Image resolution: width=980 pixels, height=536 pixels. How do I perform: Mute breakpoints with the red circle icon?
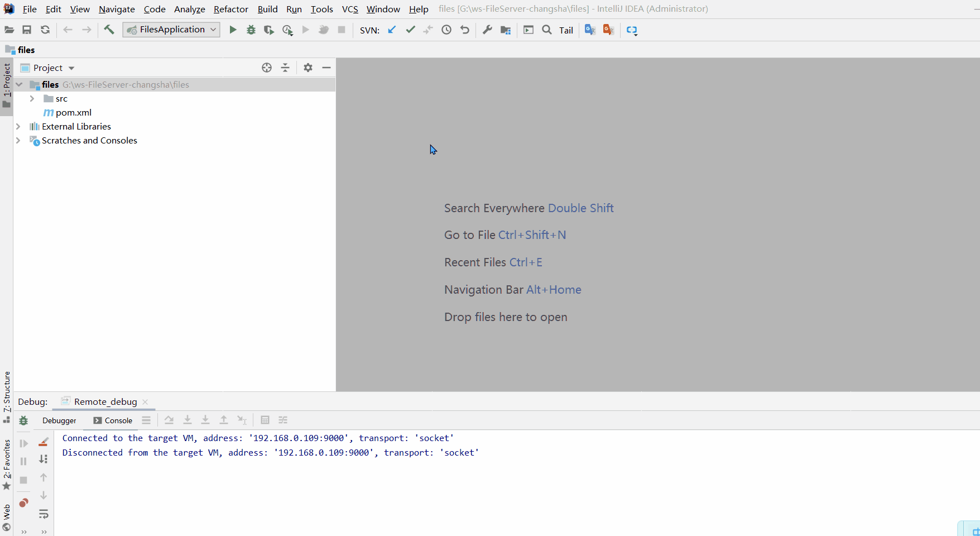23,503
